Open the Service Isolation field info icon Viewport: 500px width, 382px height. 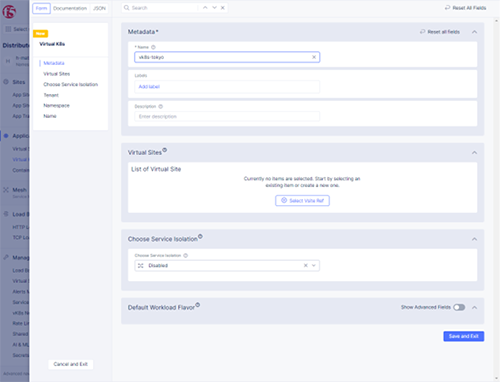pyautogui.click(x=186, y=255)
